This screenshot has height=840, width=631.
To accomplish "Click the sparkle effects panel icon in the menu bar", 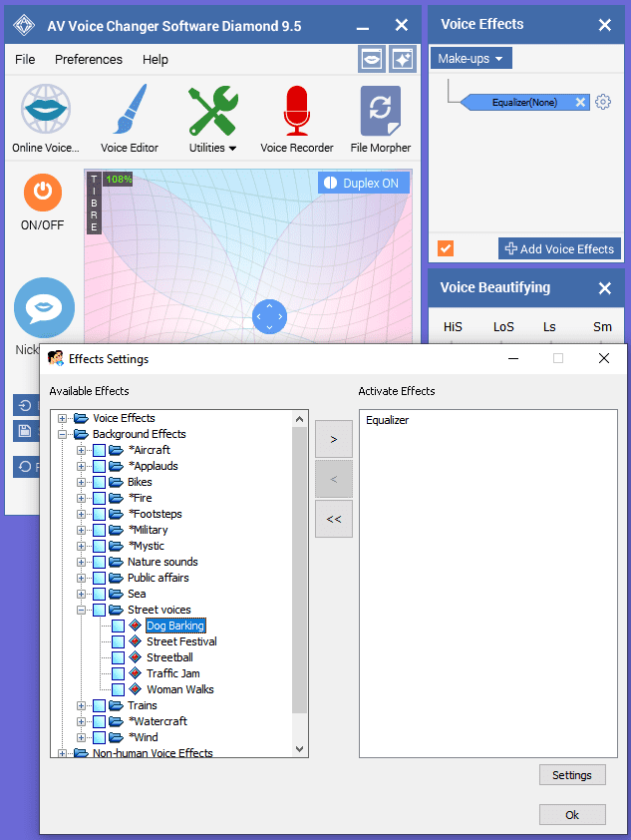I will [x=403, y=59].
